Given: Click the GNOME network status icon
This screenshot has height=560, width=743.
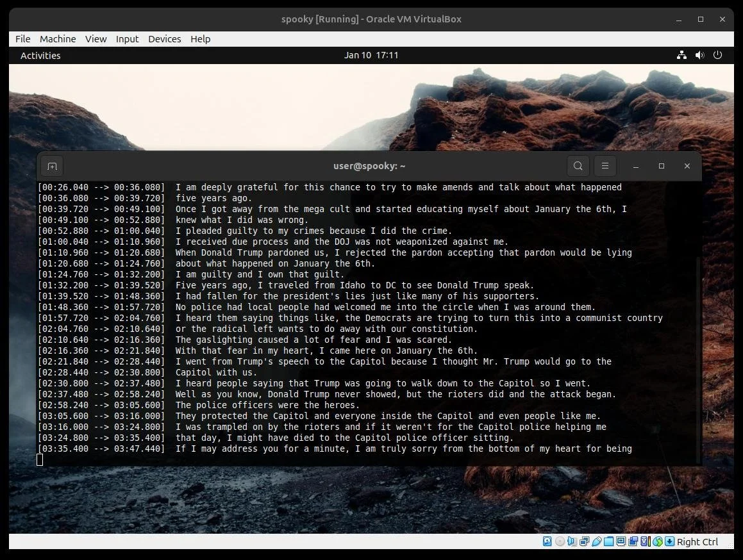Looking at the screenshot, I should [x=681, y=55].
